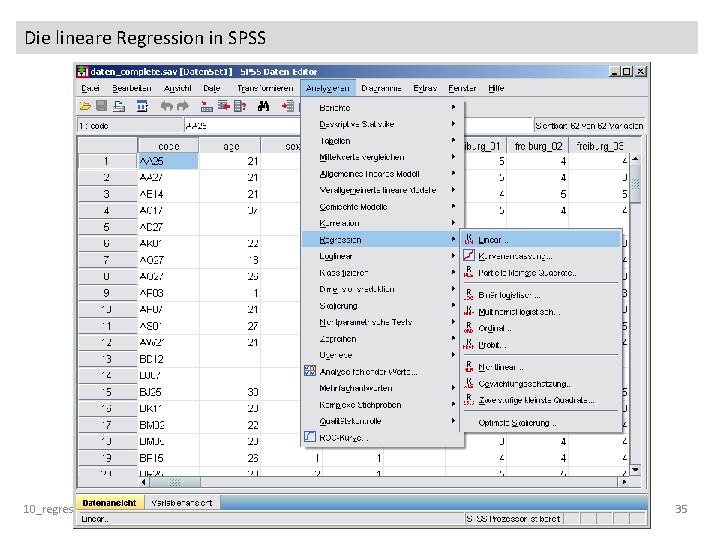This screenshot has width=720, height=540.
Task: Select the code cell AE14
Action: pos(169,194)
